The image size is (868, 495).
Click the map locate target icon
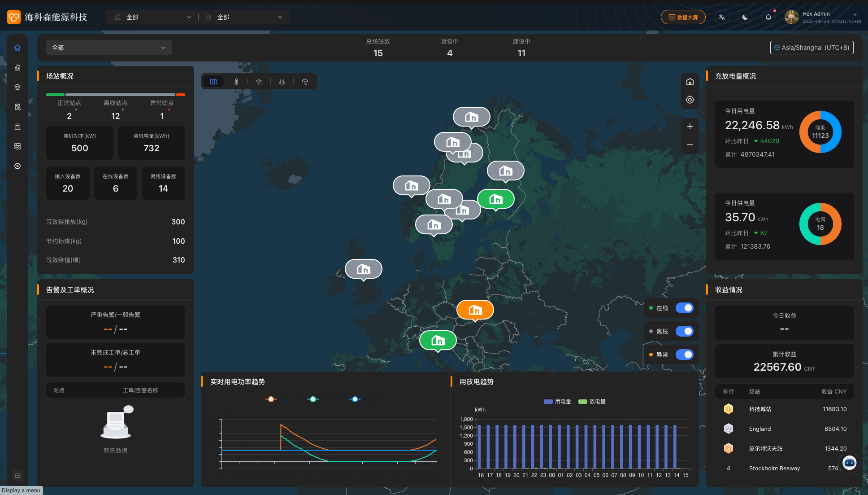point(690,100)
